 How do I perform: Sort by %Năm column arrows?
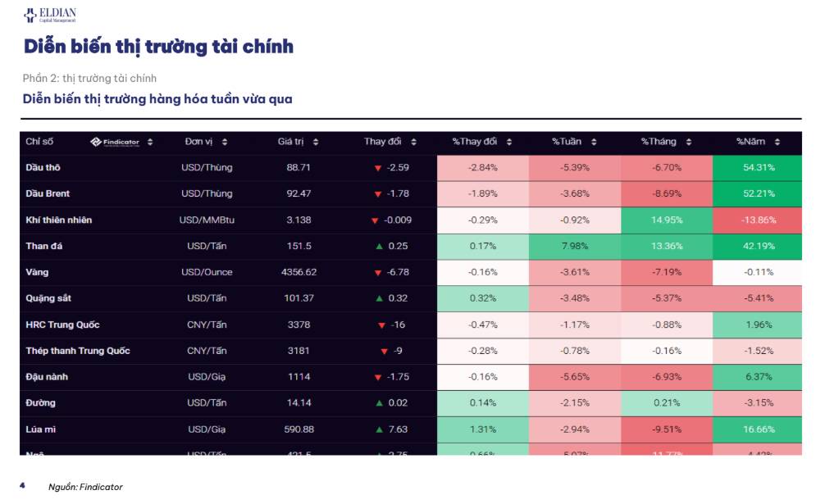click(x=777, y=142)
